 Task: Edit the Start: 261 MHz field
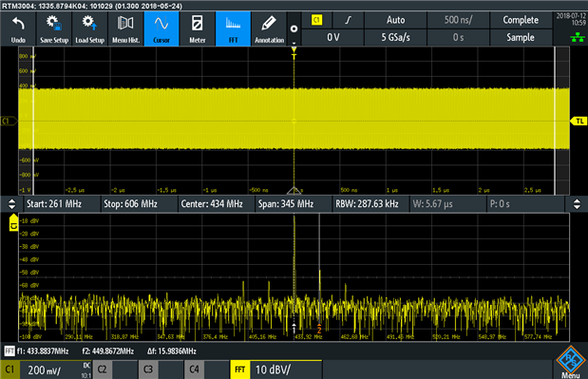62,204
